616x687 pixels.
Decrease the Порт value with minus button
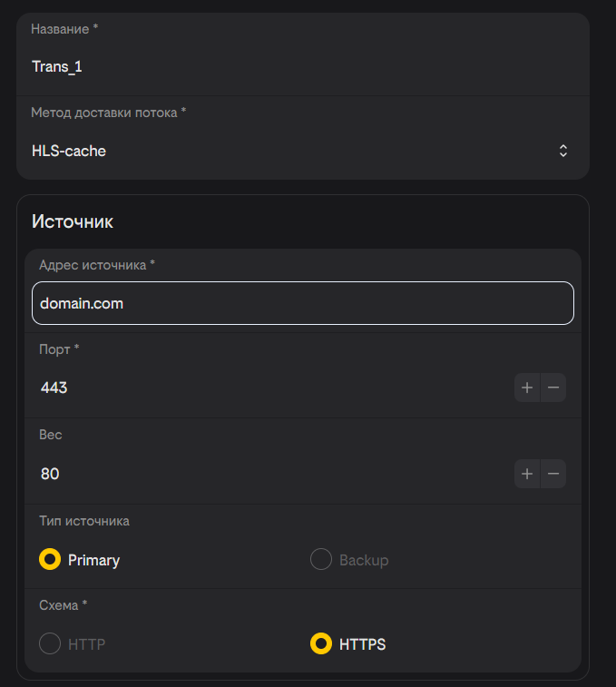(x=553, y=388)
